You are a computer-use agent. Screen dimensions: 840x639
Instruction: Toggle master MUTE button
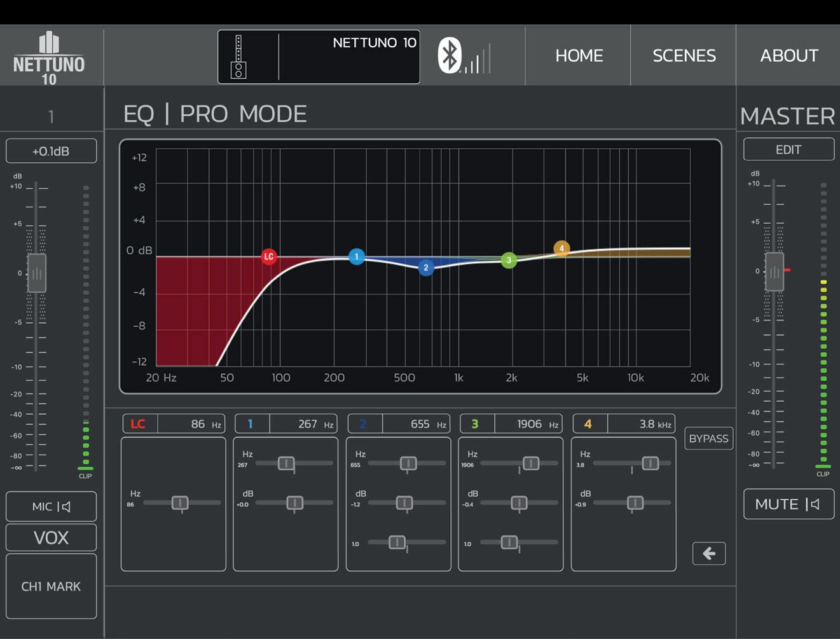[x=788, y=504]
